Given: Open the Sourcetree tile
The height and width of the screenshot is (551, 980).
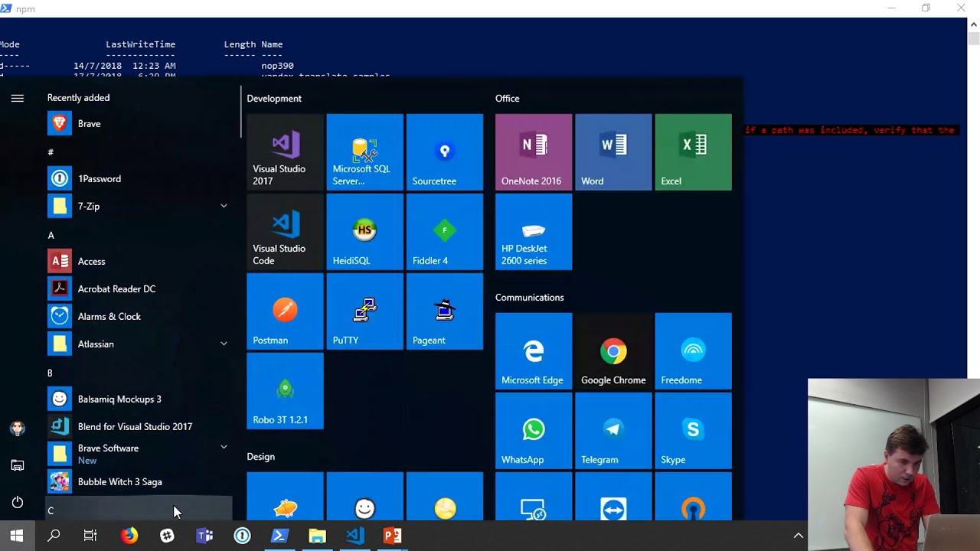Looking at the screenshot, I should point(444,152).
